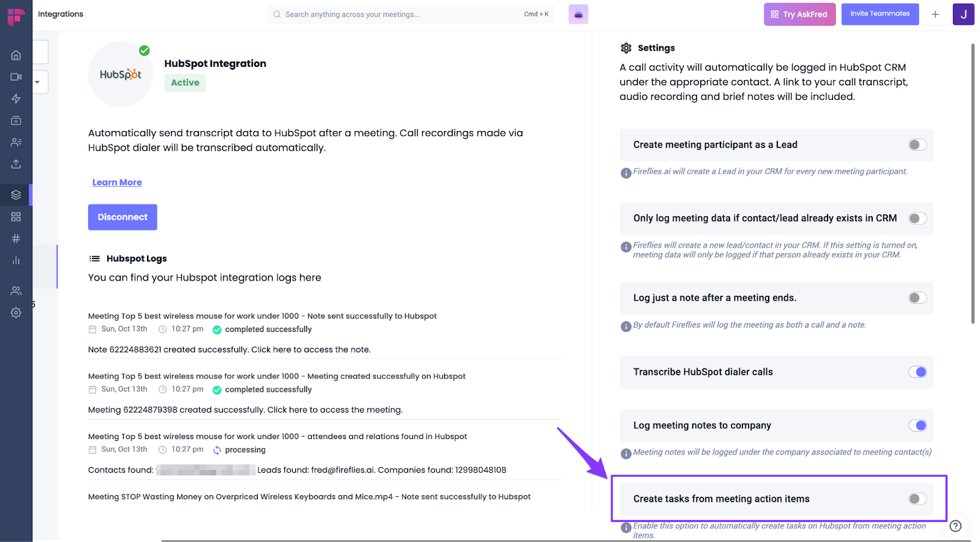This screenshot has height=542, width=980.
Task: Open Team people sidebar icon
Action: pos(16,291)
